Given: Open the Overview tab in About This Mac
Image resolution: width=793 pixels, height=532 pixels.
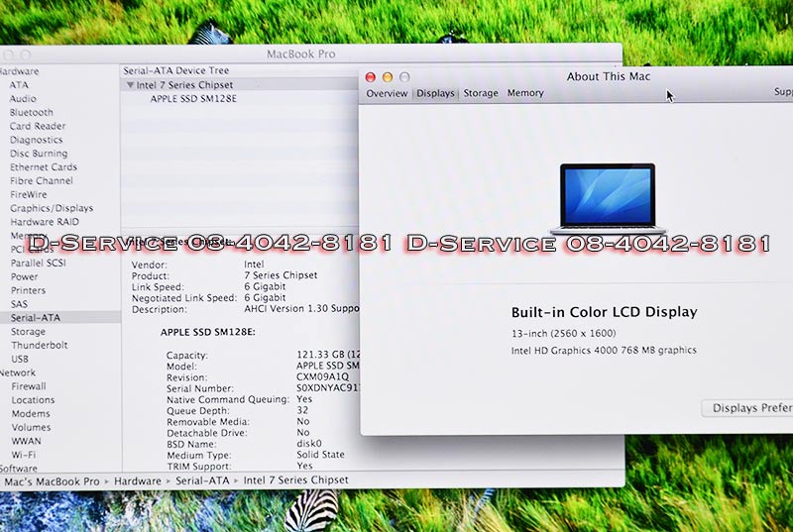Looking at the screenshot, I should click(387, 93).
